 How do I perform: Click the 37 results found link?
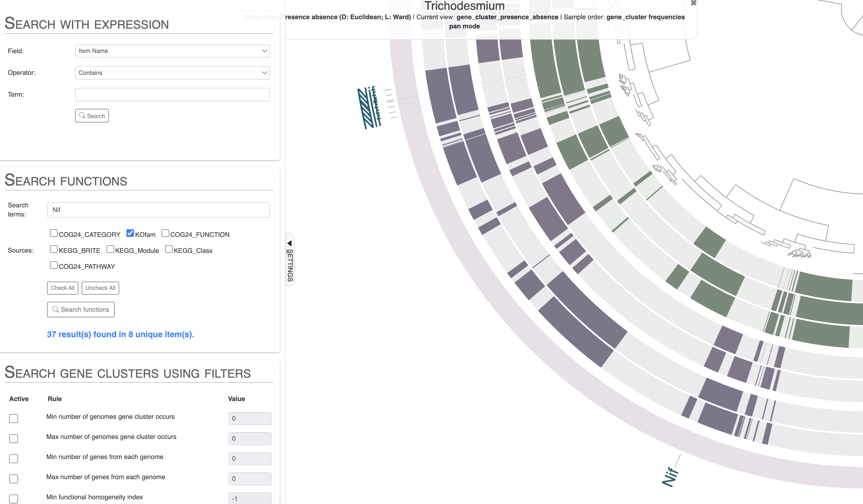[x=121, y=334]
